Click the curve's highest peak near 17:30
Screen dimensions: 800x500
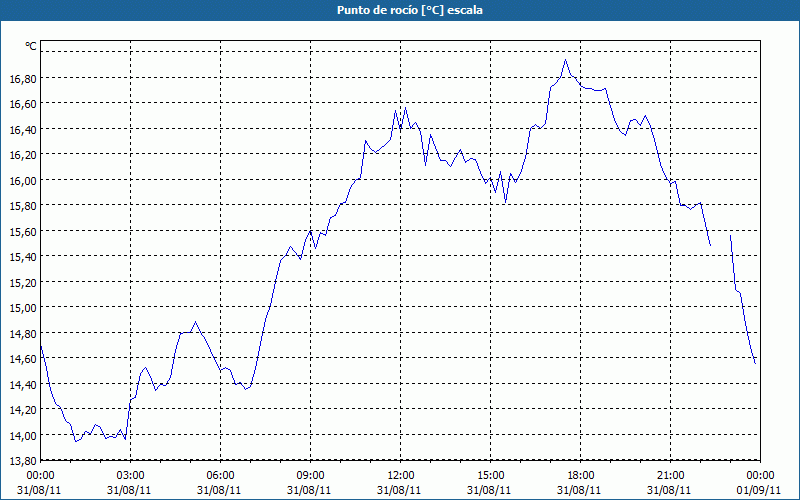tap(565, 60)
